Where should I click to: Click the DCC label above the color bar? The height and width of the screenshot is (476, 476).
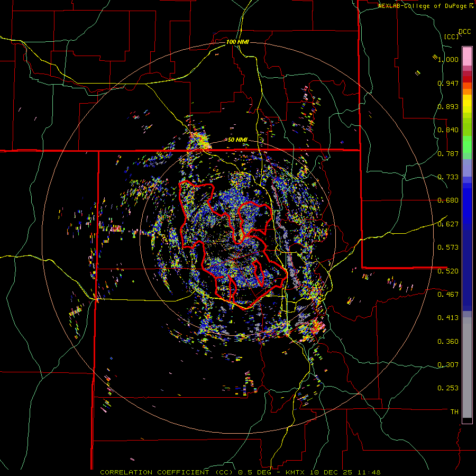pos(464,32)
